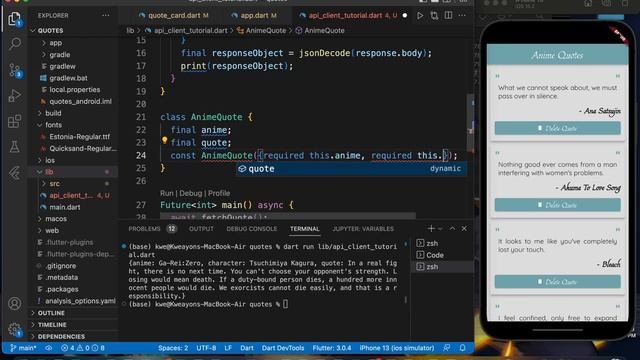Switch to the quote_card.dart tab

(173, 16)
